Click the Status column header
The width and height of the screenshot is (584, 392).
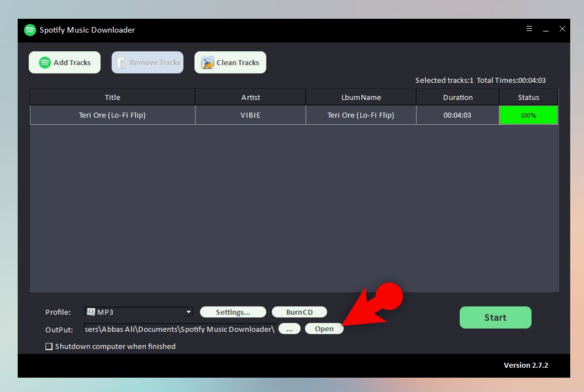(529, 97)
